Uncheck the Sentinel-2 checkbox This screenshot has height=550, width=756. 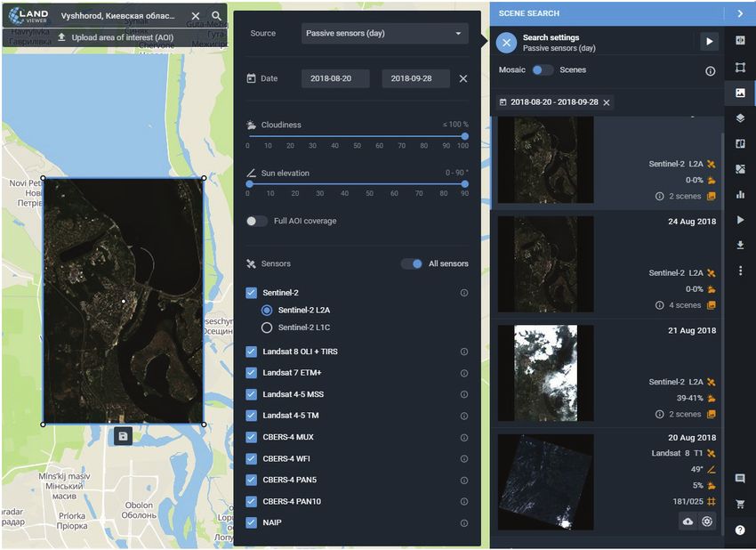251,293
